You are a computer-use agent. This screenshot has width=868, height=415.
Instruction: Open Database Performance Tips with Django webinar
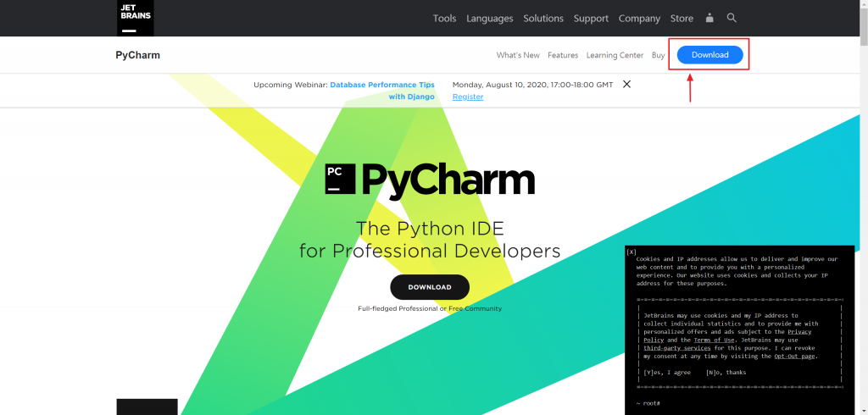(382, 91)
